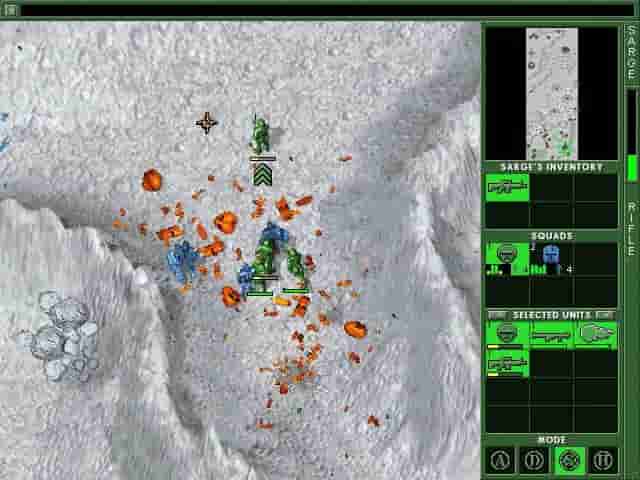Click the battlefield minimap
This screenshot has width=640, height=480.
click(552, 94)
